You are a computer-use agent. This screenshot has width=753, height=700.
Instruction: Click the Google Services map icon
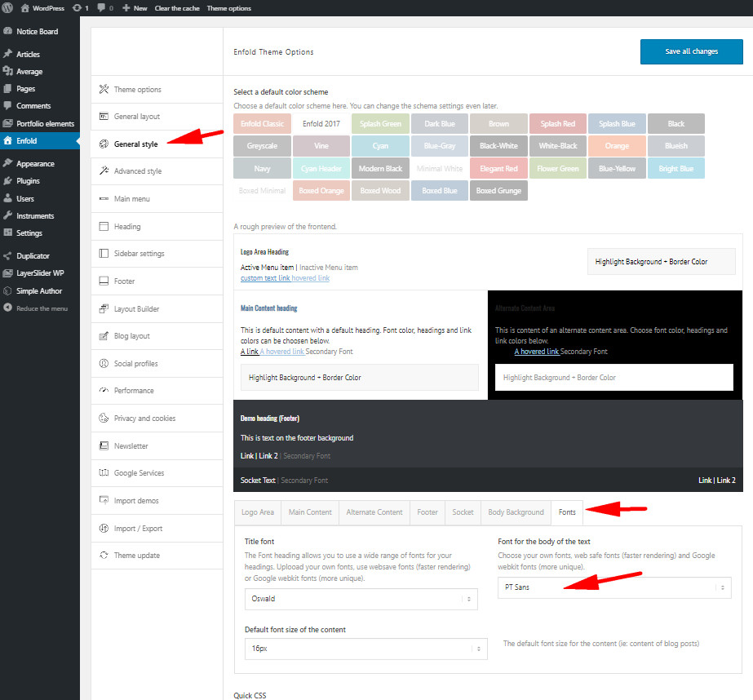(104, 473)
